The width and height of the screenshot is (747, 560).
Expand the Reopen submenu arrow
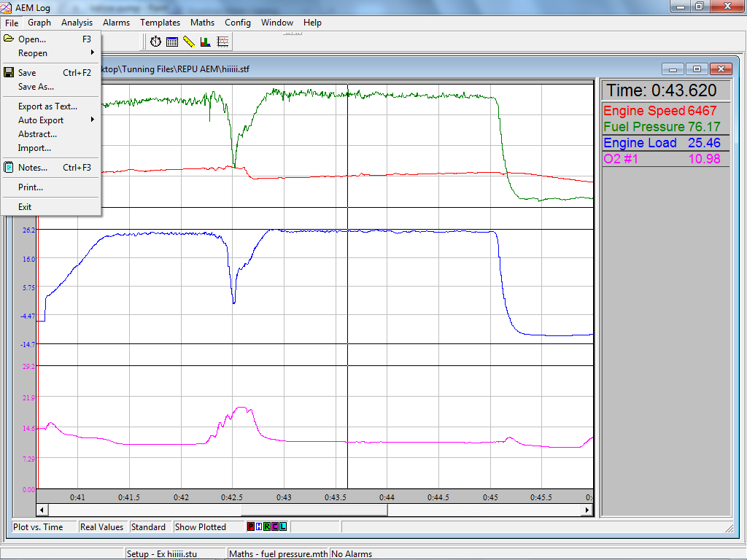pyautogui.click(x=93, y=52)
